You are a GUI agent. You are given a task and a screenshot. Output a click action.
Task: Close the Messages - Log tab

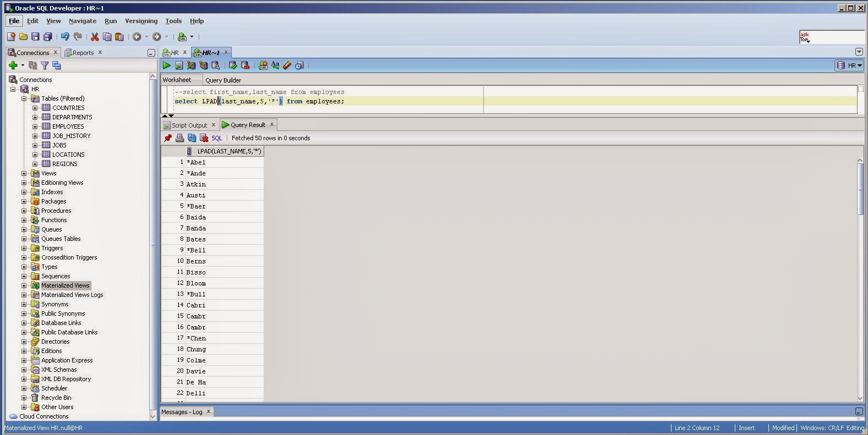(x=208, y=411)
